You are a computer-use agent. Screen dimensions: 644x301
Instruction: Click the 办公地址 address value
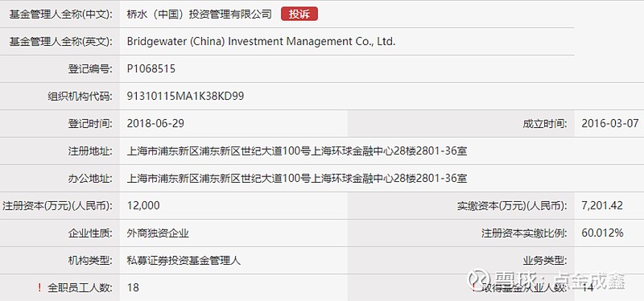coord(297,178)
